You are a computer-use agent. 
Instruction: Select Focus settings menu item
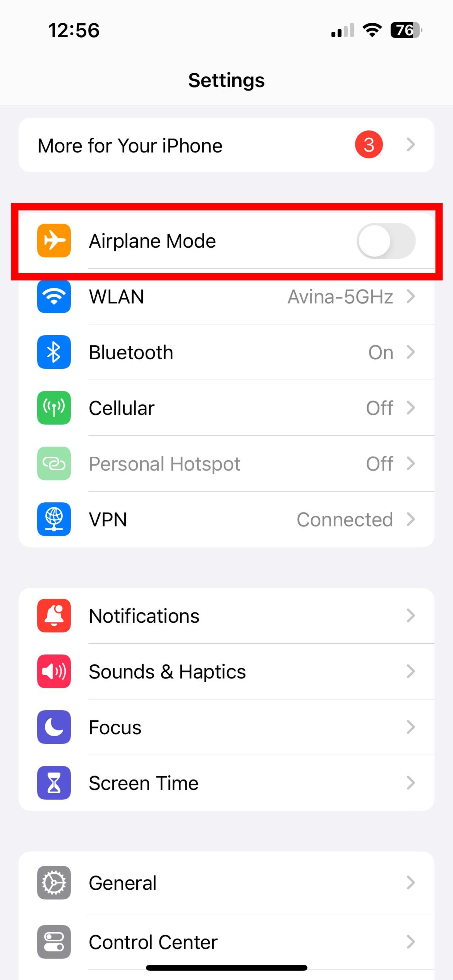226,727
